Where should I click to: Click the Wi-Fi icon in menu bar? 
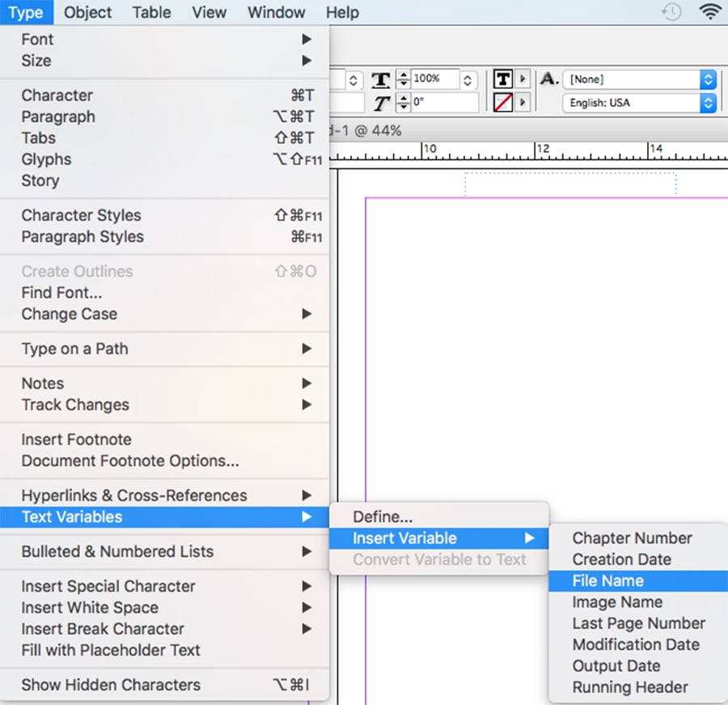click(x=710, y=12)
